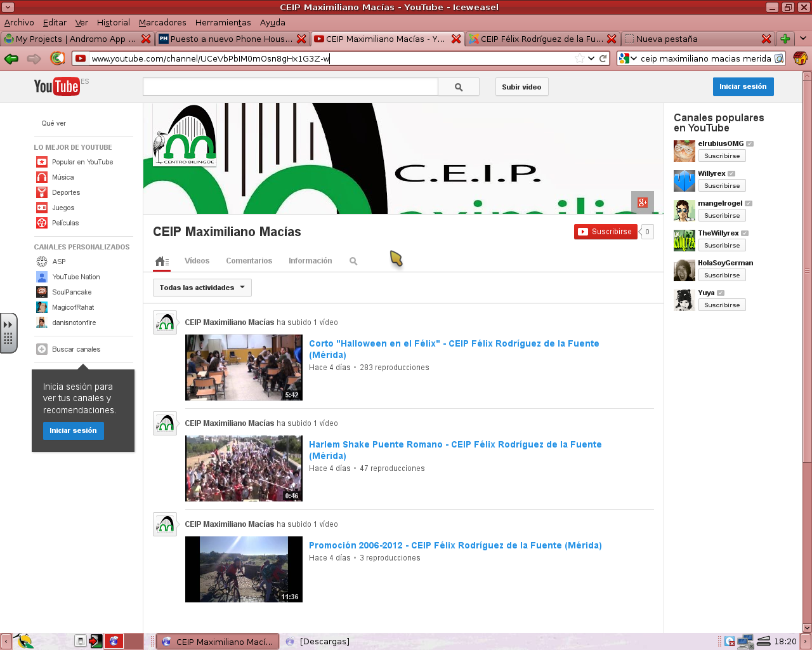Click the channel search magnifier icon
Image resolution: width=812 pixels, height=650 pixels.
point(353,261)
